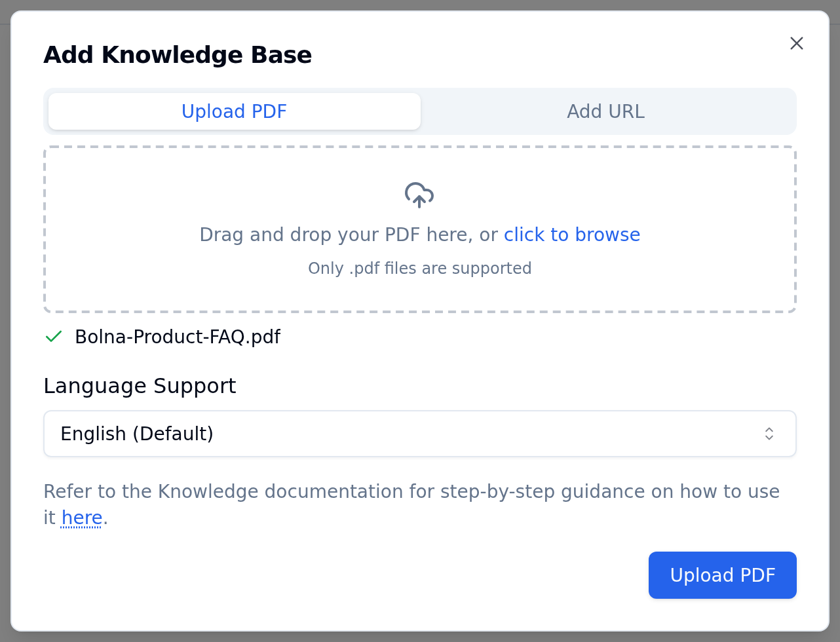The width and height of the screenshot is (840, 642).
Task: Click the "Add Knowledge Base" heading
Action: (178, 55)
